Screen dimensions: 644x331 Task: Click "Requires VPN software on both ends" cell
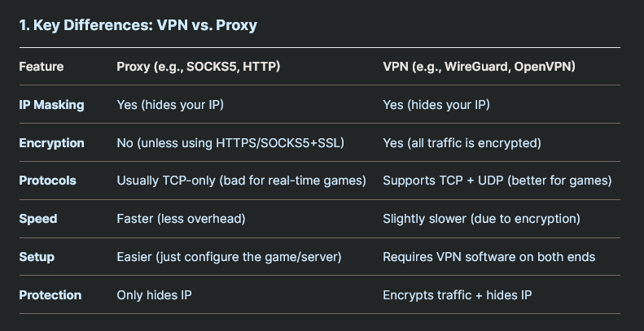pyautogui.click(x=488, y=257)
